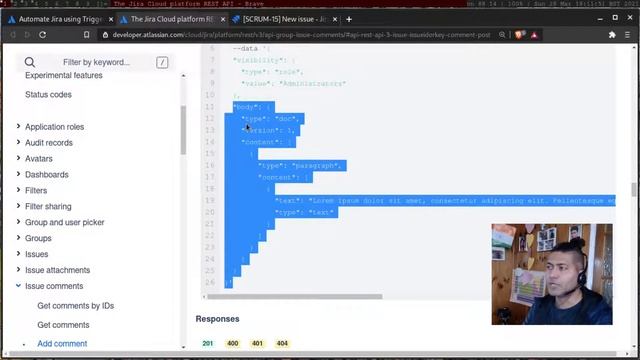The height and width of the screenshot is (360, 640).
Task: Expand the Group and user picker section
Action: pos(18,222)
